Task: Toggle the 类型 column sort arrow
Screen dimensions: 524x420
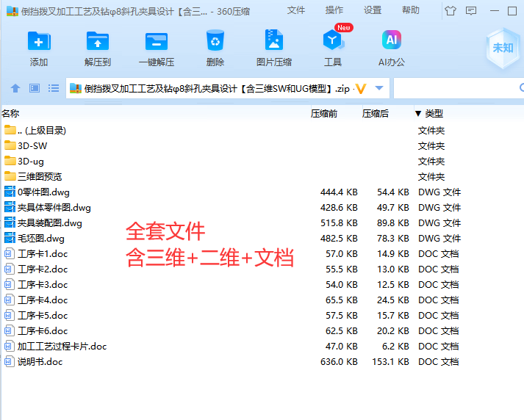Action: 417,114
